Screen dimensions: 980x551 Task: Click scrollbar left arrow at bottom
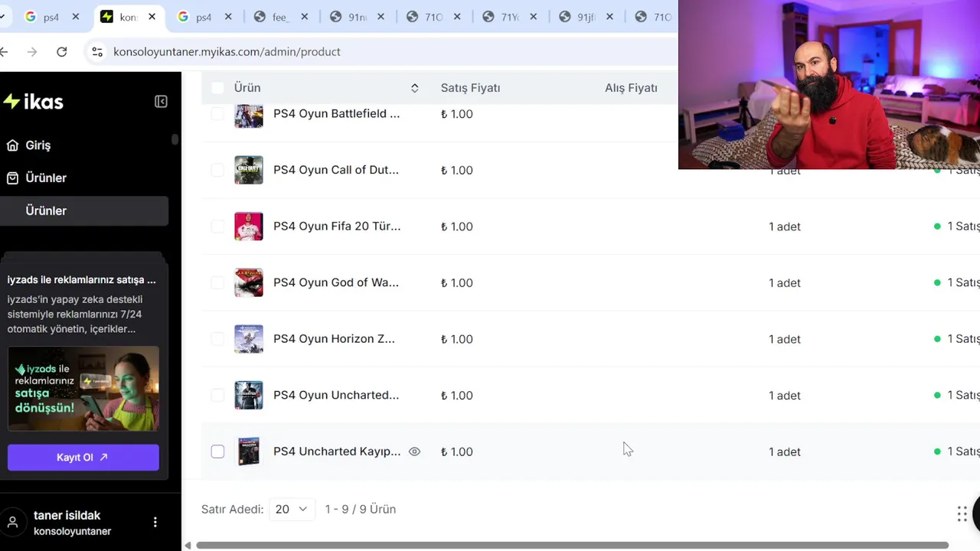coord(188,546)
